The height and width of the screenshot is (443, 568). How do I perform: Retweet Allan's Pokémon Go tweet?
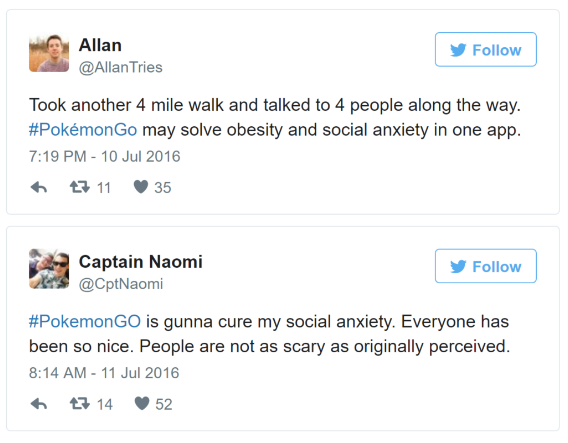(80, 187)
